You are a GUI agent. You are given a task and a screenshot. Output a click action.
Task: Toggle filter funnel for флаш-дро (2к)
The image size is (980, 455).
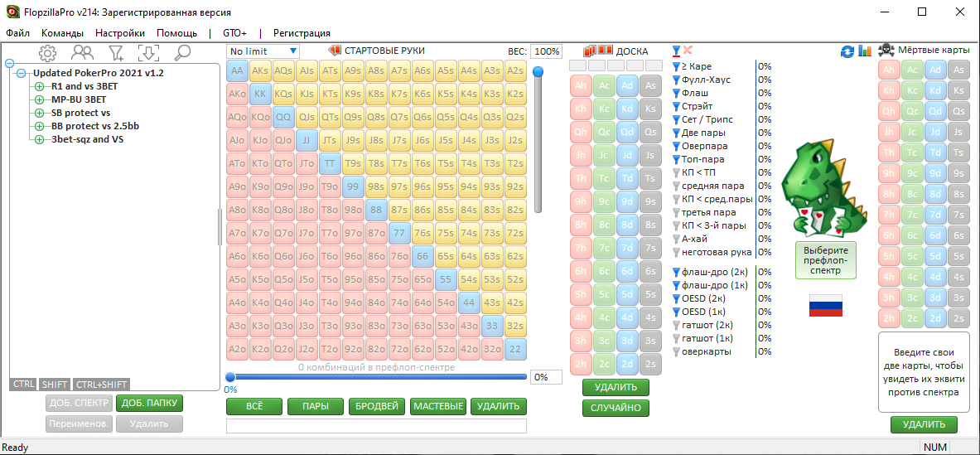[676, 272]
